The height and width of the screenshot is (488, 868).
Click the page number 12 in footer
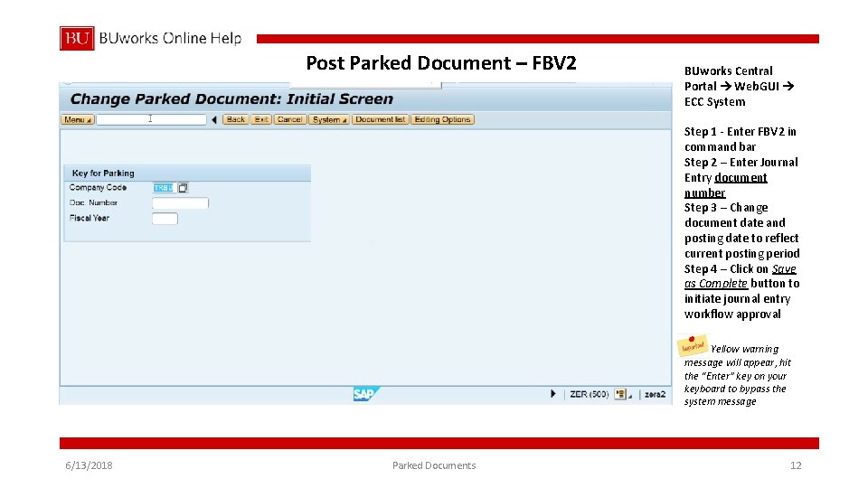tap(796, 465)
